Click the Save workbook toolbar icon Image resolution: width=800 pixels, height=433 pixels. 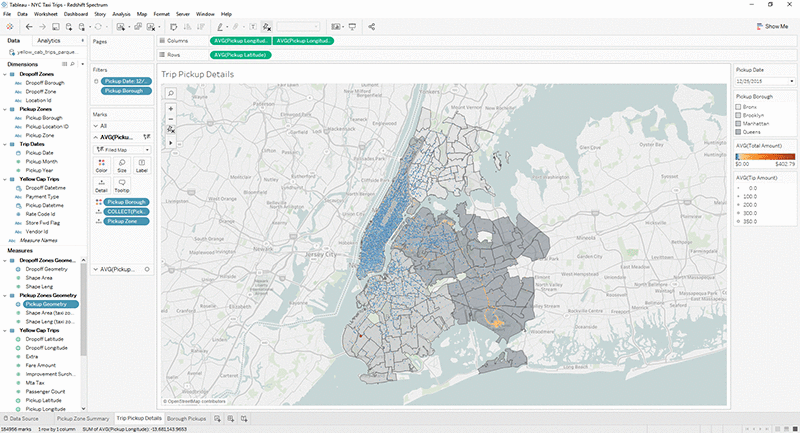56,27
